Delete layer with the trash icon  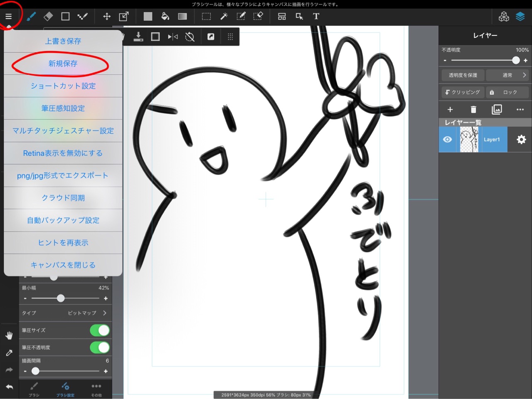coord(473,109)
